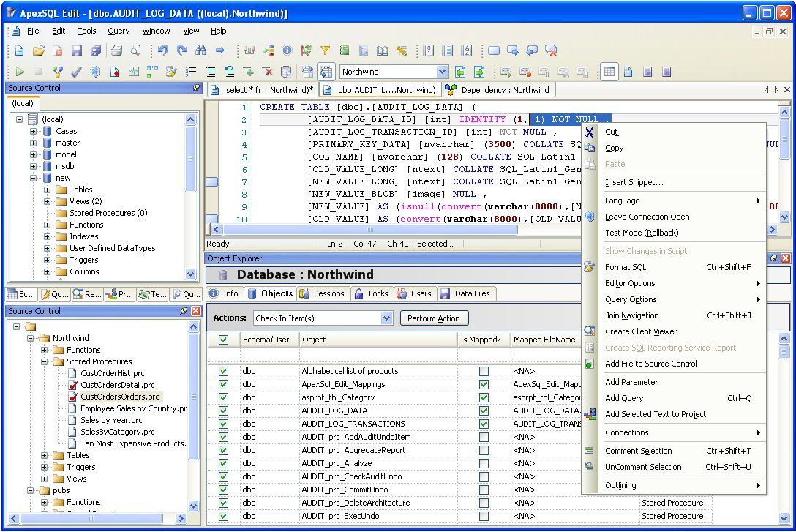The image size is (796, 532).
Task: Click the blue info circle toolbar icon
Action: click(287, 50)
